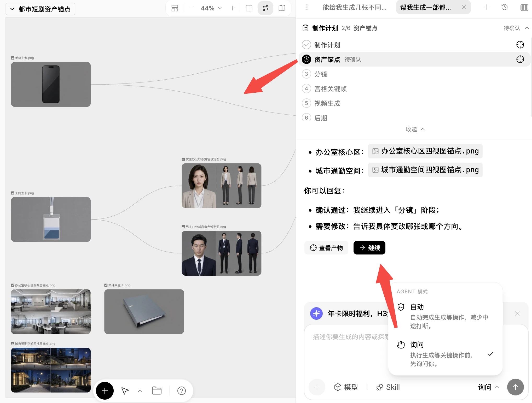532x403 pixels.
Task: Open the help question mark icon
Action: coord(181,391)
